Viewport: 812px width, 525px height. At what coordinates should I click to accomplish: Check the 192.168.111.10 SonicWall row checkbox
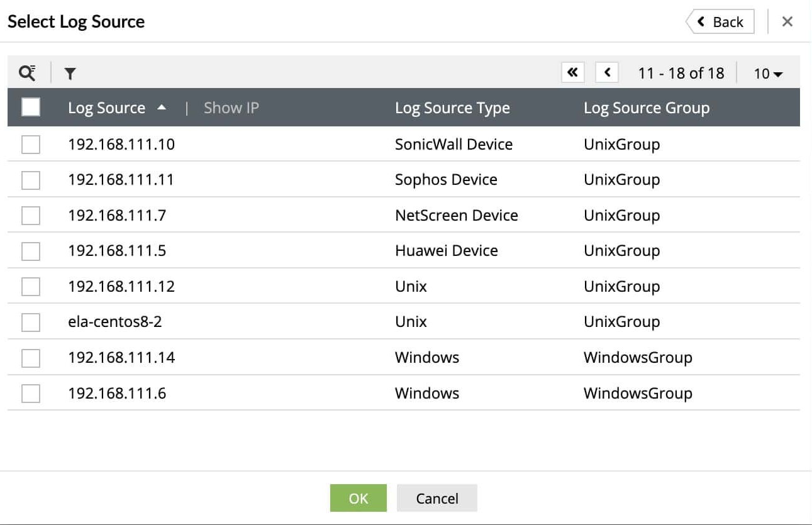(x=30, y=144)
